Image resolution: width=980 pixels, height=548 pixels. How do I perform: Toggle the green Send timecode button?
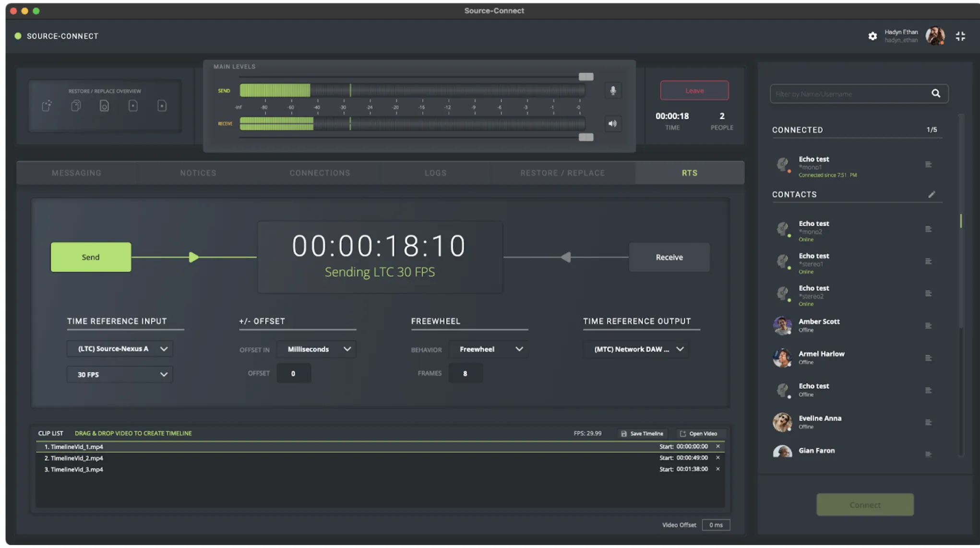click(x=91, y=257)
